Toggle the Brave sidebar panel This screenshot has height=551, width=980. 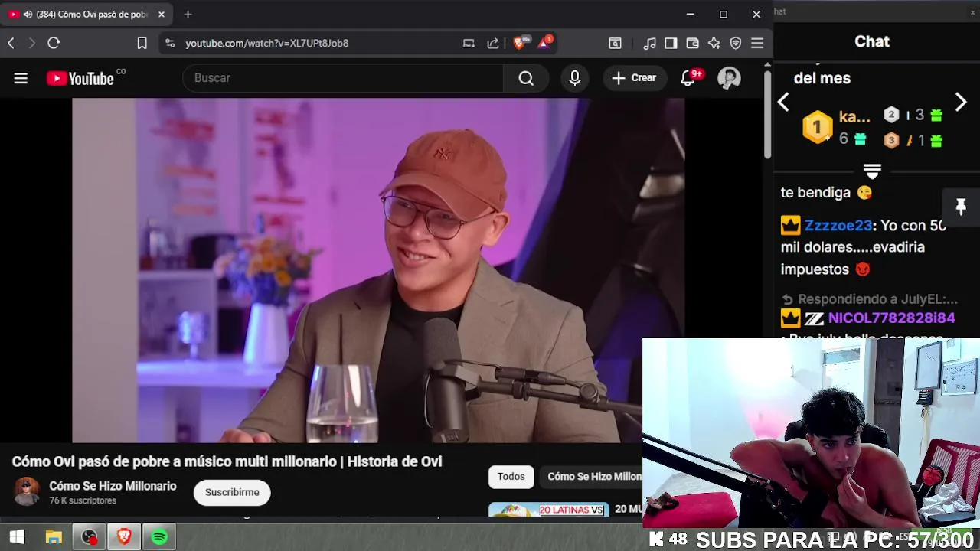pyautogui.click(x=671, y=43)
